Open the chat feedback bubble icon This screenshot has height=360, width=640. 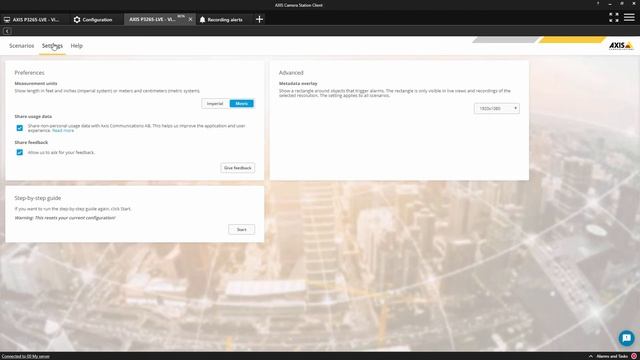coord(626,338)
